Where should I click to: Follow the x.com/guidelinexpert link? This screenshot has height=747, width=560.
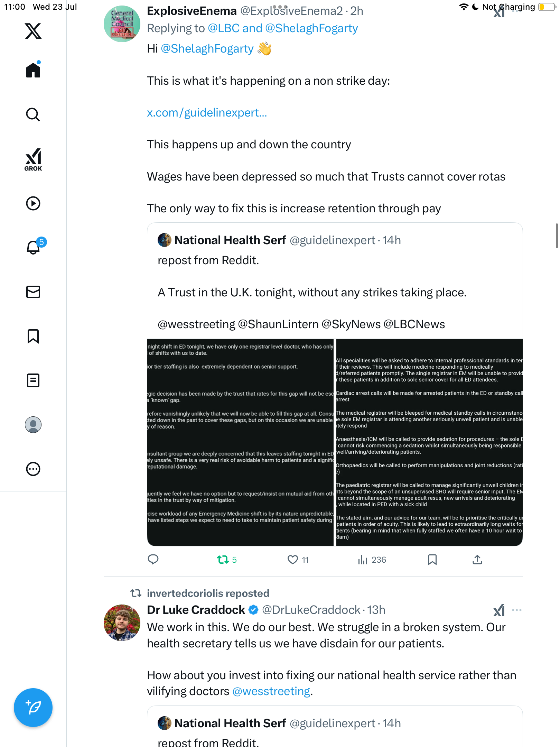point(207,113)
